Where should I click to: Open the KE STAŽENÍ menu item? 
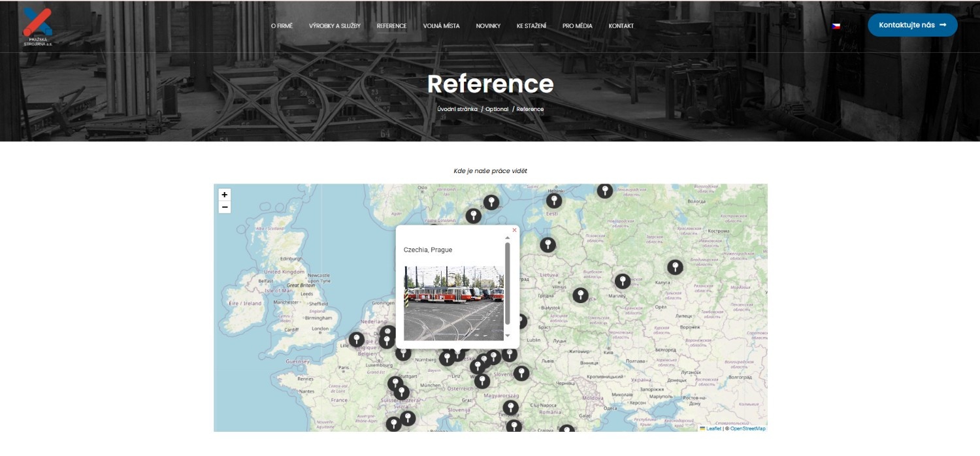coord(530,26)
